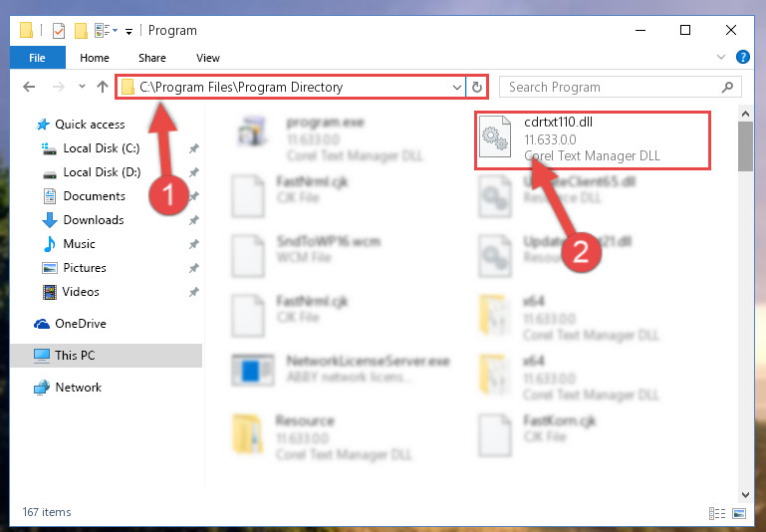Select the Resource folder
This screenshot has width=766, height=532.
tap(323, 436)
